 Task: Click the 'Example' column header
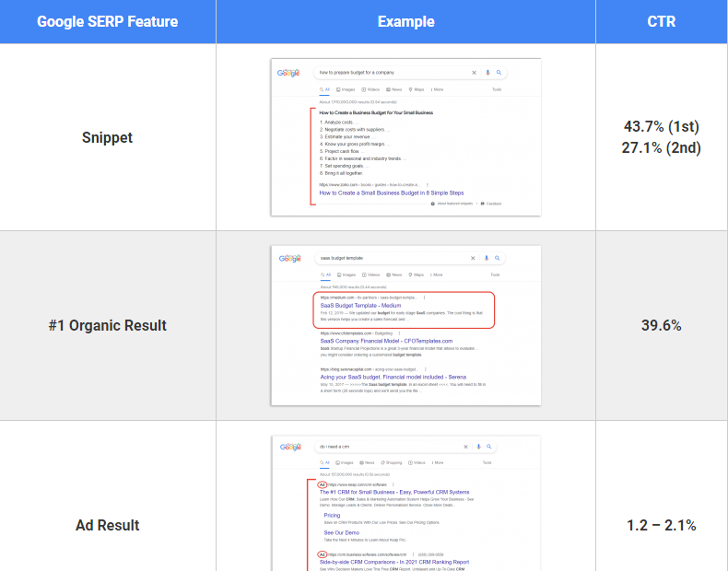coord(405,22)
